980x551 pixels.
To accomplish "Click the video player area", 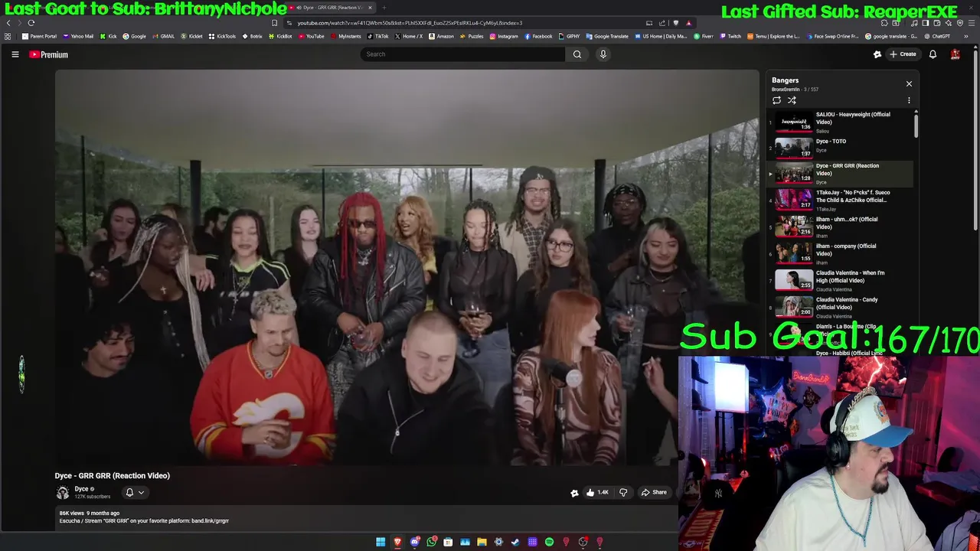I will [407, 267].
